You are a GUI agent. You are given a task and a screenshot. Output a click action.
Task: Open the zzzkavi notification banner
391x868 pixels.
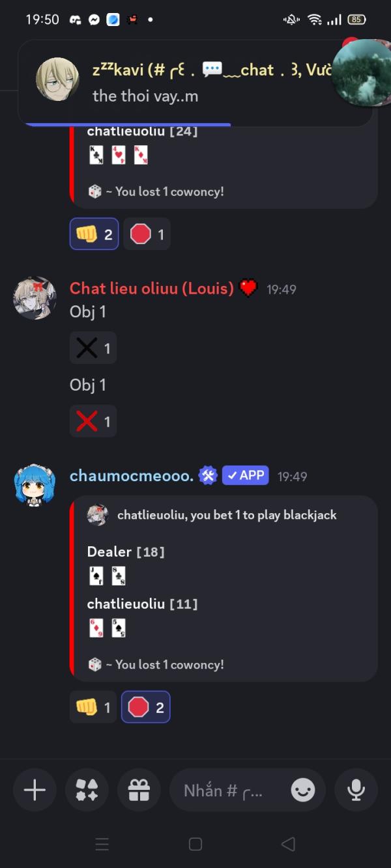(x=195, y=83)
